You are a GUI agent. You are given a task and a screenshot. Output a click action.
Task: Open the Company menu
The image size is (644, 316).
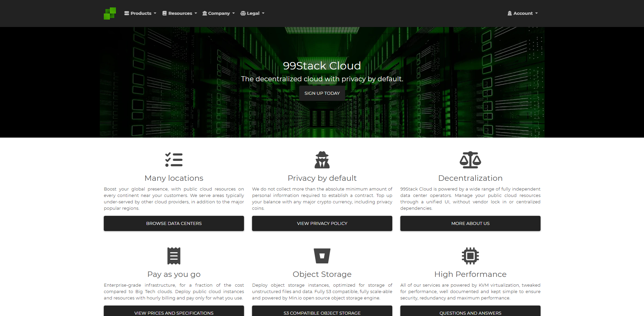point(218,13)
